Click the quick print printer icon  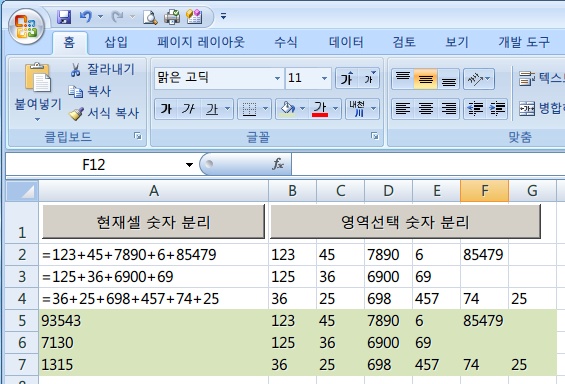pyautogui.click(x=172, y=17)
